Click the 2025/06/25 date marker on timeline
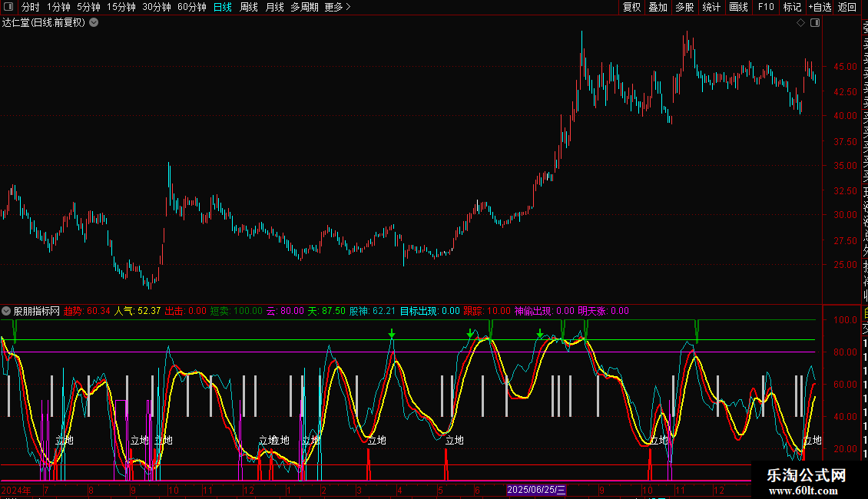This screenshot has width=868, height=499. tap(536, 490)
